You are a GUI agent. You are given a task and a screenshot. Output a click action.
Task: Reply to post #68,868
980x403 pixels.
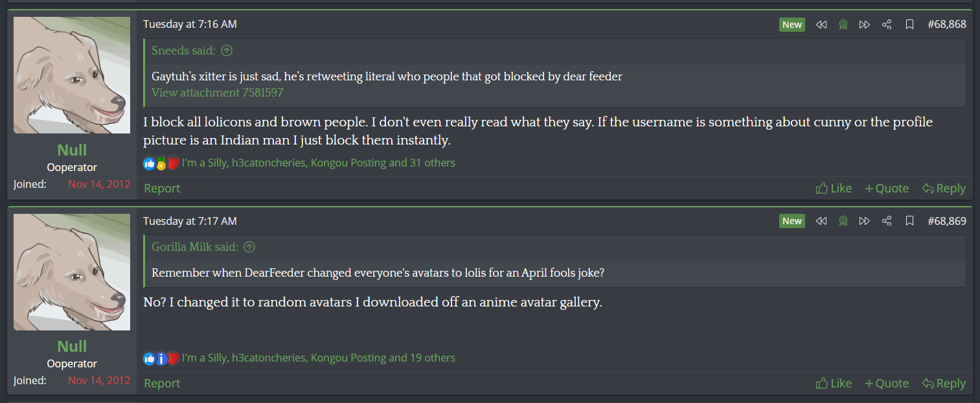(944, 189)
